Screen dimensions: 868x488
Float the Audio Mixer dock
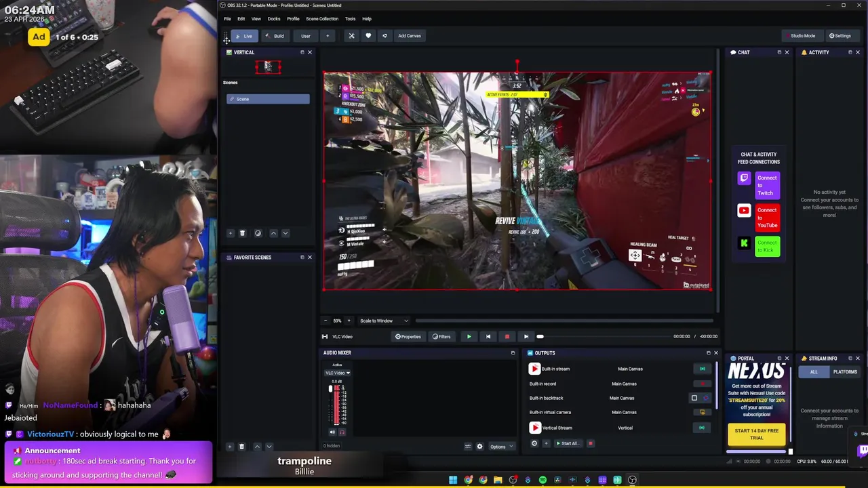coord(513,352)
